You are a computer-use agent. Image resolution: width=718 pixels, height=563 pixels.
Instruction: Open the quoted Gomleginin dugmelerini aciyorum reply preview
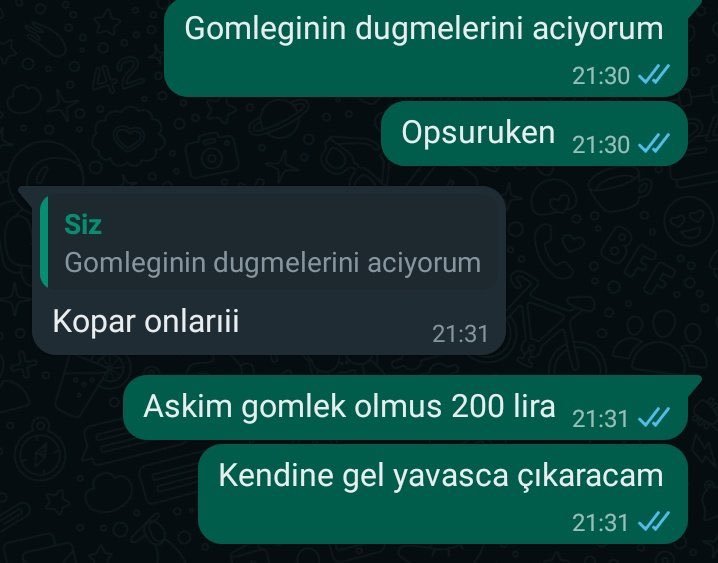(x=269, y=242)
